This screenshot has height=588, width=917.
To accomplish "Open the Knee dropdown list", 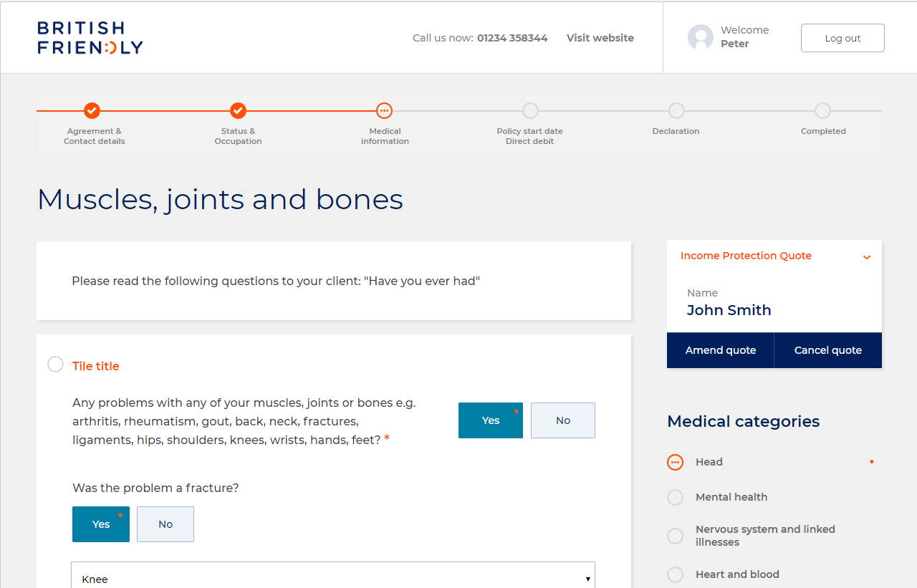I will point(333,577).
